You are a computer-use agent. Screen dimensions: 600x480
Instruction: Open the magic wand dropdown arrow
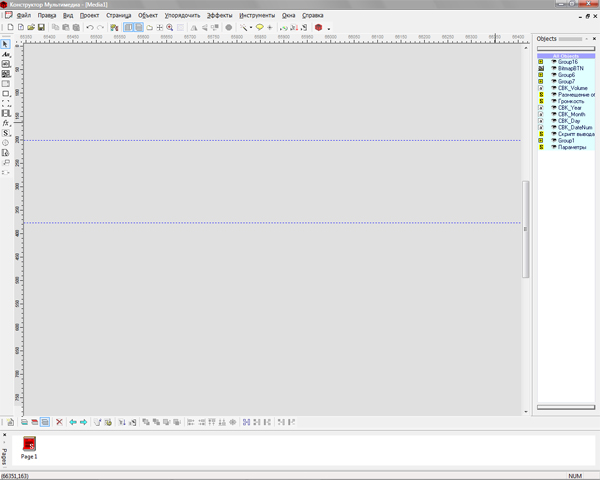[251, 27]
